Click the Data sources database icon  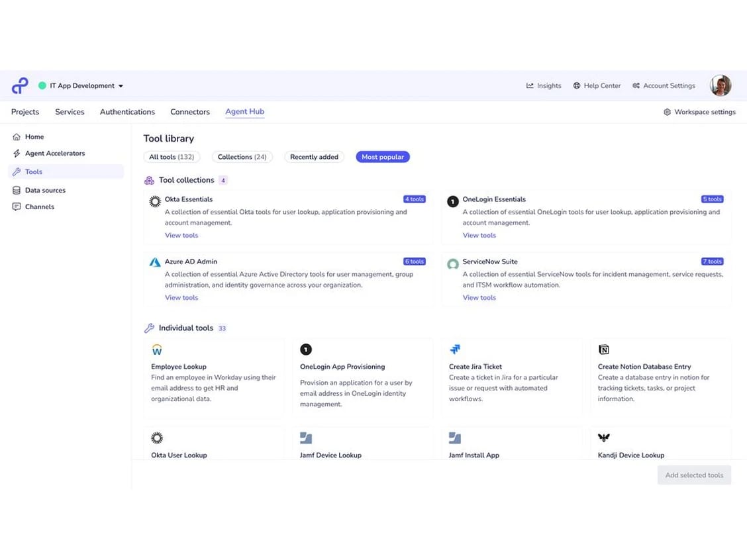click(17, 190)
